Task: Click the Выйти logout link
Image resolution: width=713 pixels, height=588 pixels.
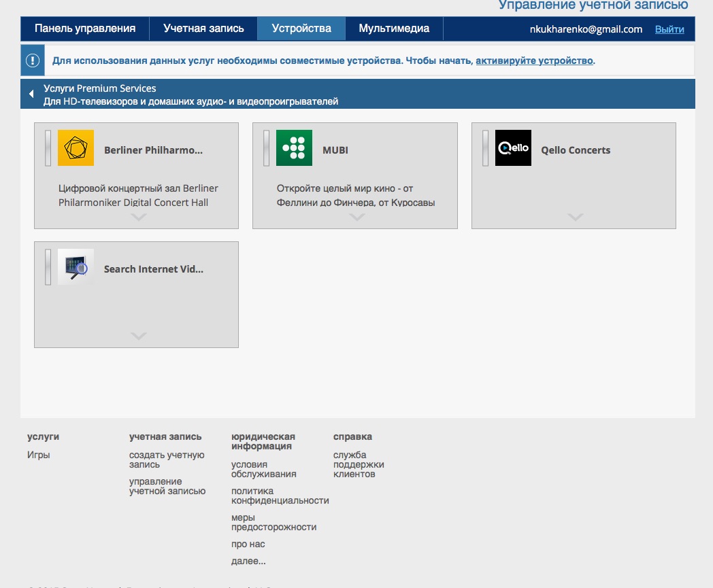Action: [669, 29]
